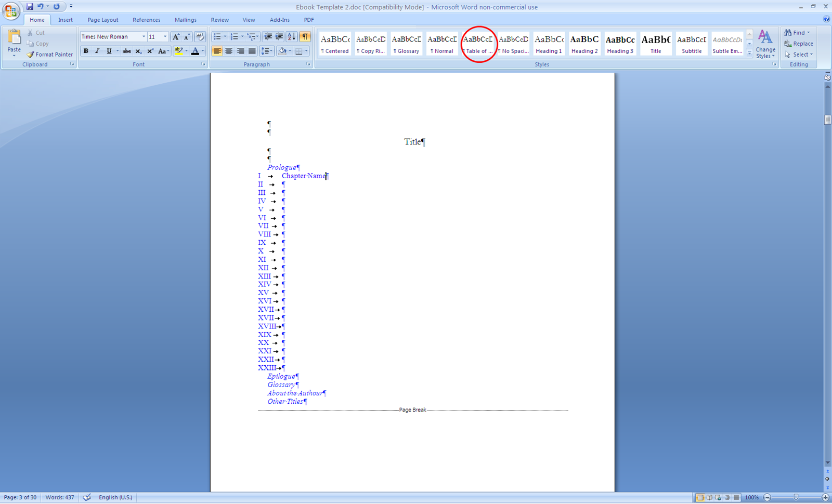Toggle Show/Hide paragraph marks
This screenshot has height=504, width=832.
click(x=305, y=36)
